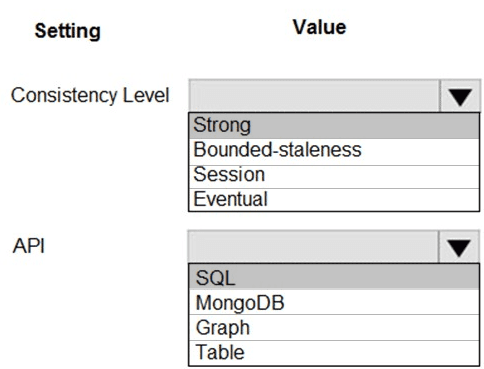Choose MongoDB API option
Image resolution: width=484 pixels, height=369 pixels.
[334, 302]
